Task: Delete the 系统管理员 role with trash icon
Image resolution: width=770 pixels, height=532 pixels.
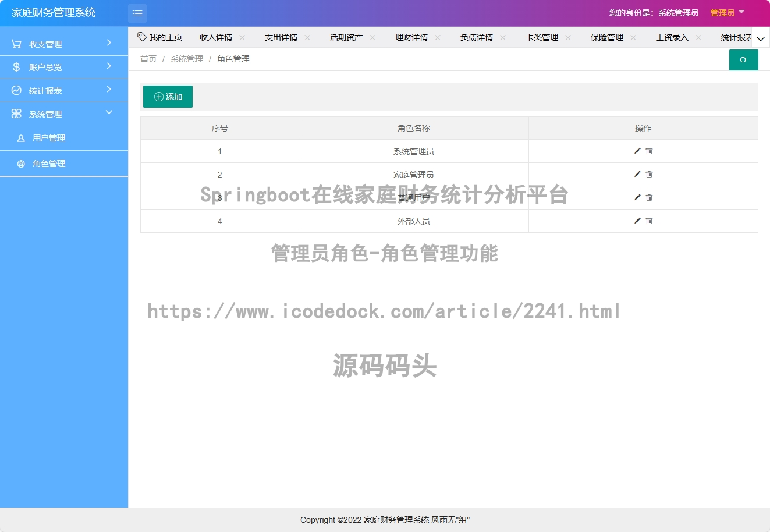Action: [x=650, y=151]
